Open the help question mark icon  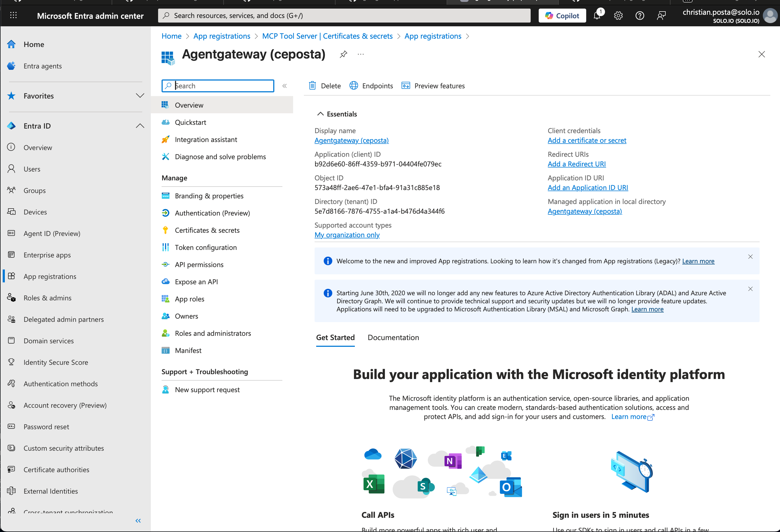coord(640,16)
